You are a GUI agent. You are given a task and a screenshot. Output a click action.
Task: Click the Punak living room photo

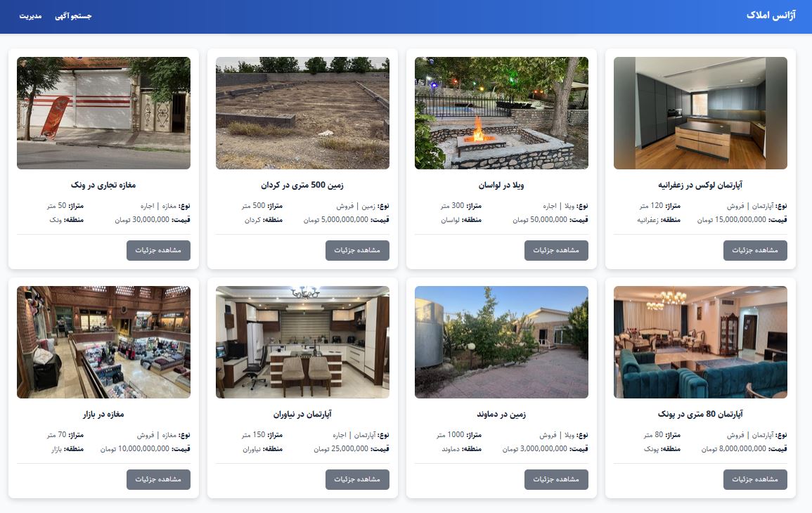[x=700, y=342]
